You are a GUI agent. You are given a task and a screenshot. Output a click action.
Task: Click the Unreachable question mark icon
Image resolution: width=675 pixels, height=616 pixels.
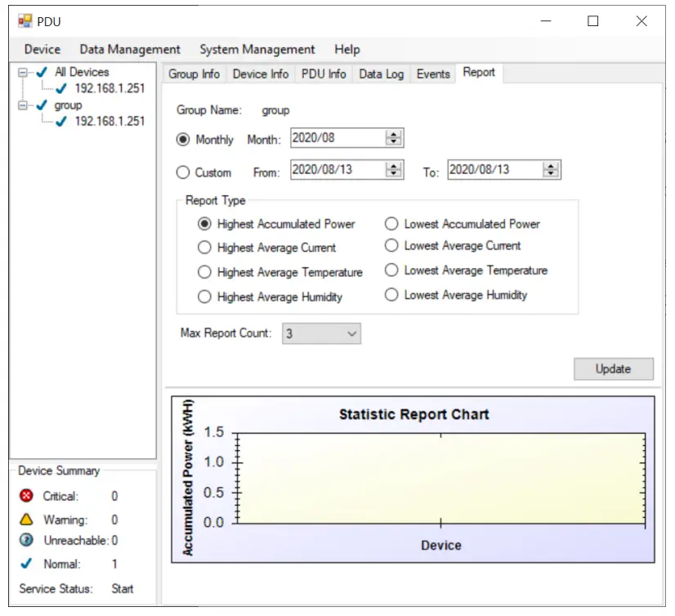pos(26,541)
